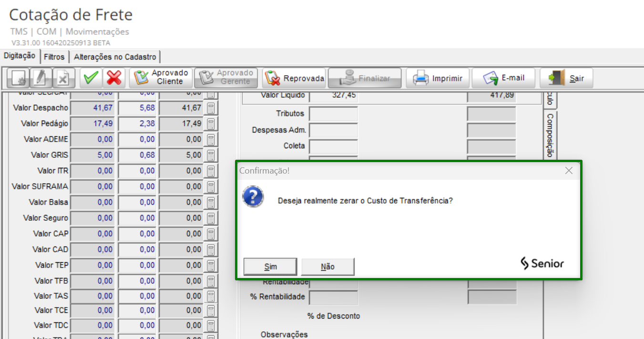Open calculator icon for Valor TAS
This screenshot has height=339, width=644.
pyautogui.click(x=211, y=296)
